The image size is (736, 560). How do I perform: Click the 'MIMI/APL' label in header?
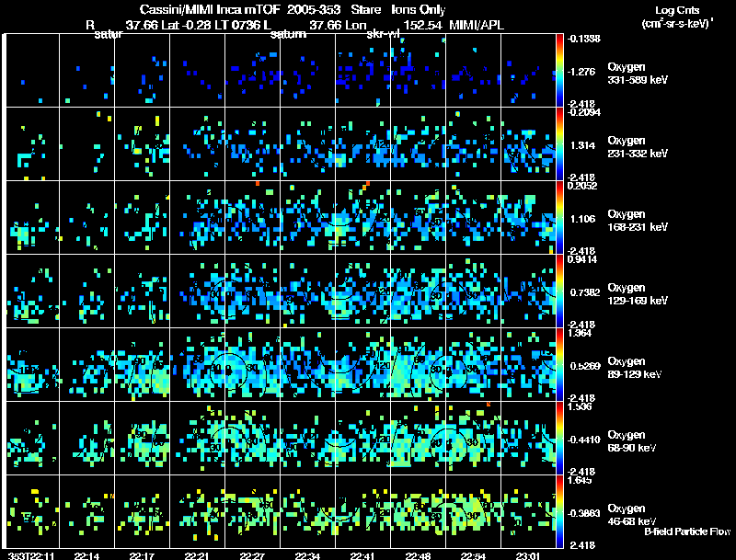point(477,25)
